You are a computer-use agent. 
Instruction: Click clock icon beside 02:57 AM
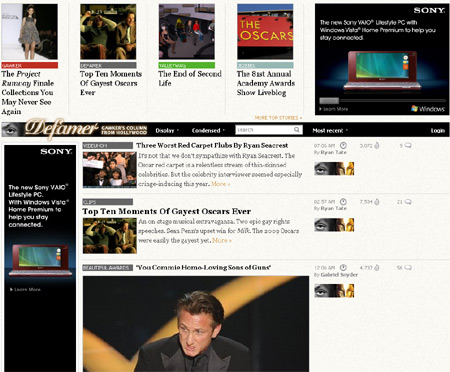tap(343, 202)
